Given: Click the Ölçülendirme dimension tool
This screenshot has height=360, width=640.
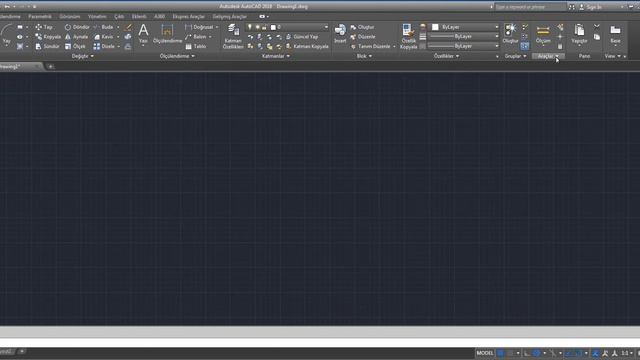Looking at the screenshot, I should 167,33.
